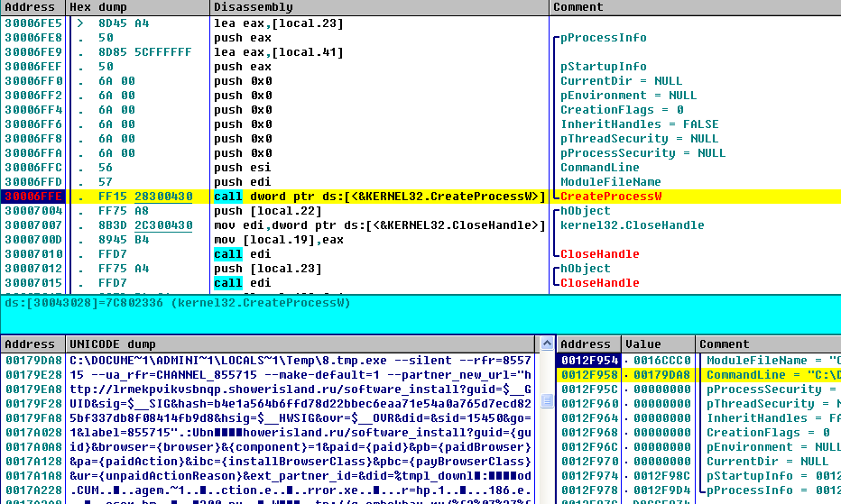841x504 pixels.
Task: Select dump row at address 00179DA8
Action: (32, 361)
